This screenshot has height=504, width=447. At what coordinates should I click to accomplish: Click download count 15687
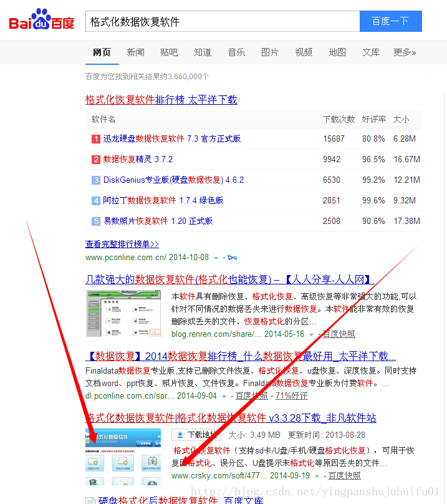point(334,139)
